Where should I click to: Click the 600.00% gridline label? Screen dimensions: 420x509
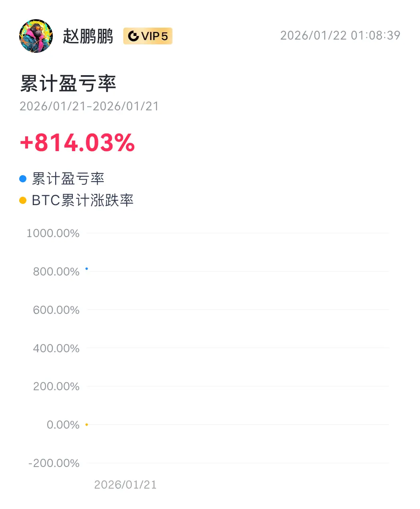pyautogui.click(x=56, y=310)
